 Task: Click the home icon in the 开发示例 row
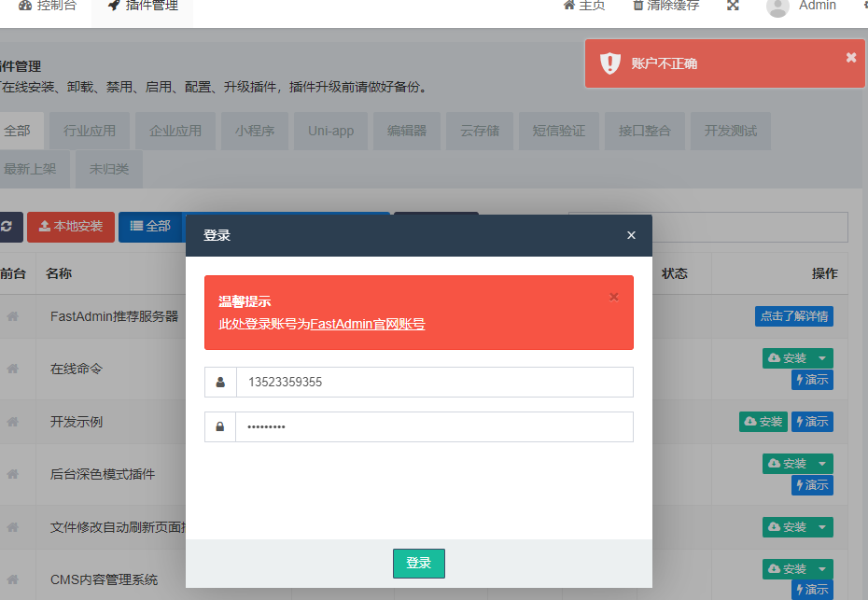pyautogui.click(x=13, y=422)
